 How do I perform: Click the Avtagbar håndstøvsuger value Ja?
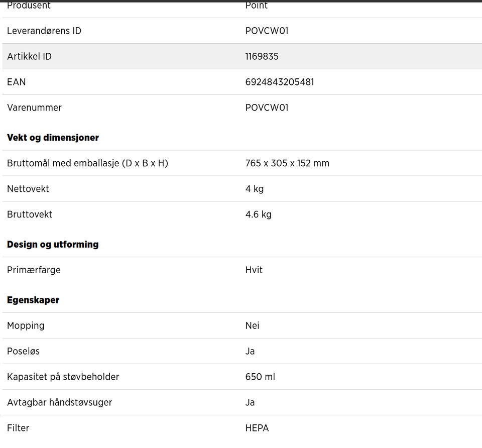[250, 403]
